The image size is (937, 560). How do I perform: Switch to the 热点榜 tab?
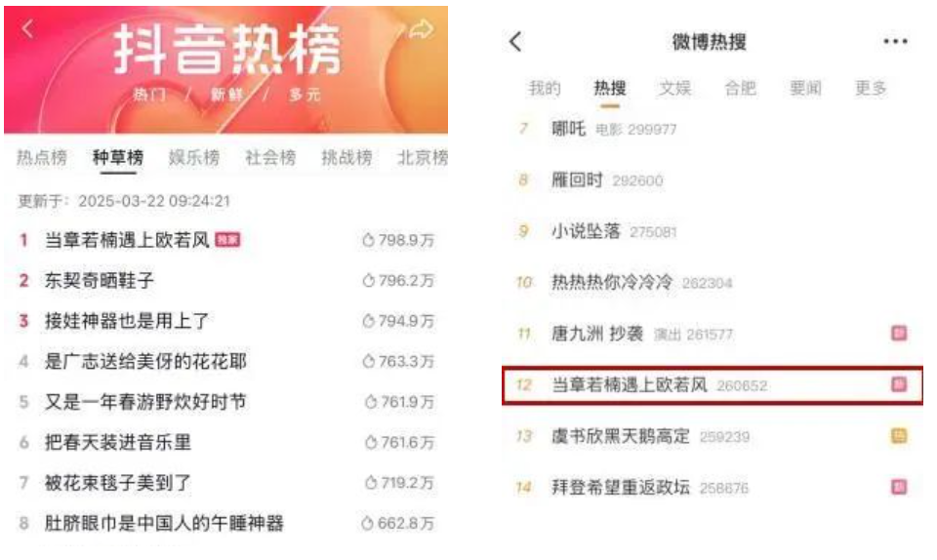41,158
